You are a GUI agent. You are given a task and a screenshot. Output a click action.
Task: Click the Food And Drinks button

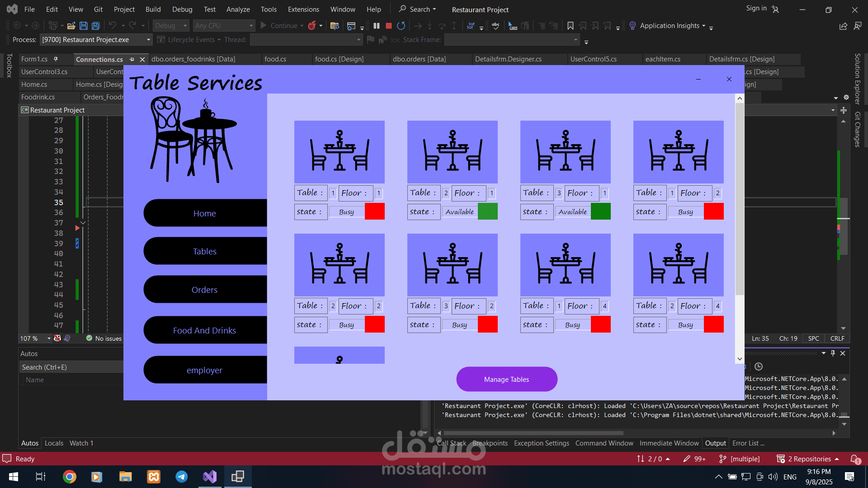[x=205, y=330]
